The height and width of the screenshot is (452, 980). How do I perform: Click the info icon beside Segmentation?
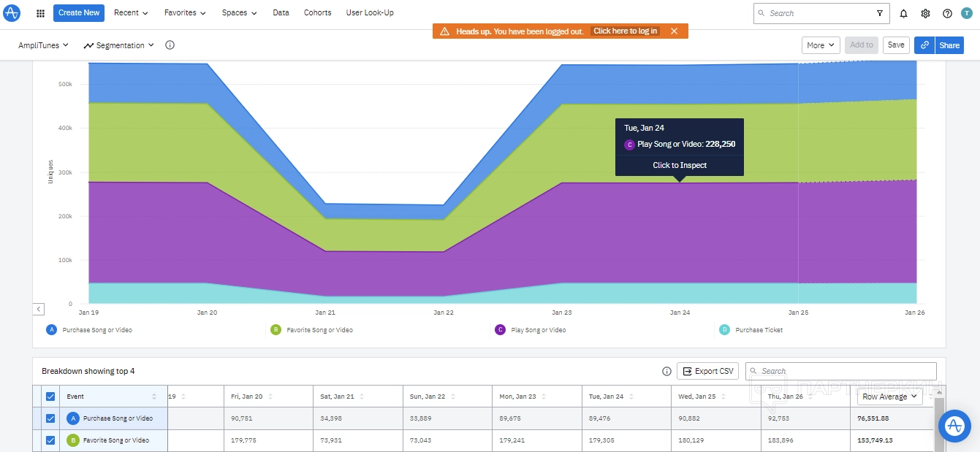[170, 45]
